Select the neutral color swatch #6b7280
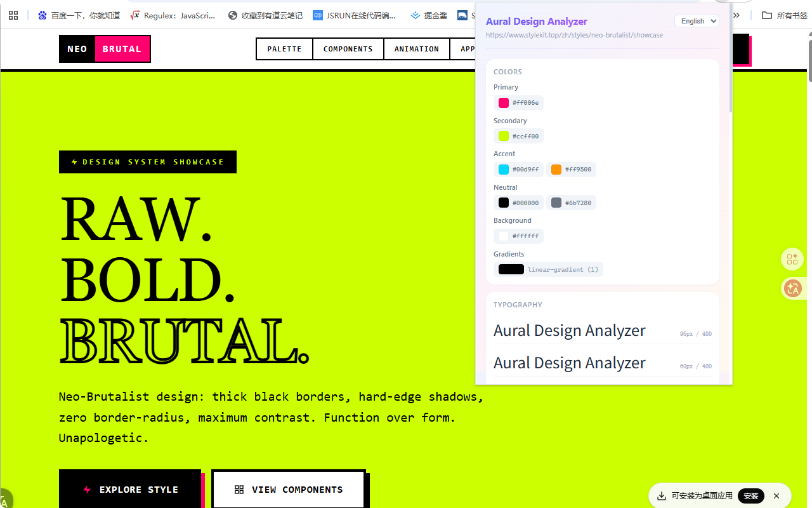 (571, 203)
